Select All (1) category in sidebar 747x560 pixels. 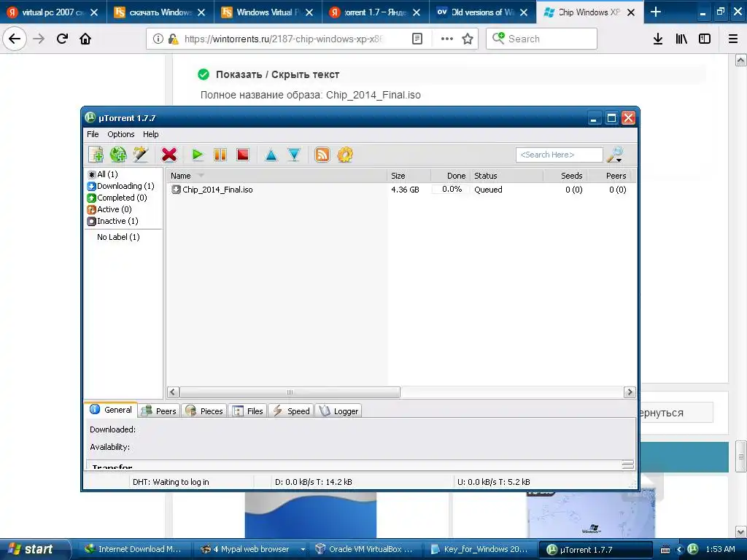(103, 174)
